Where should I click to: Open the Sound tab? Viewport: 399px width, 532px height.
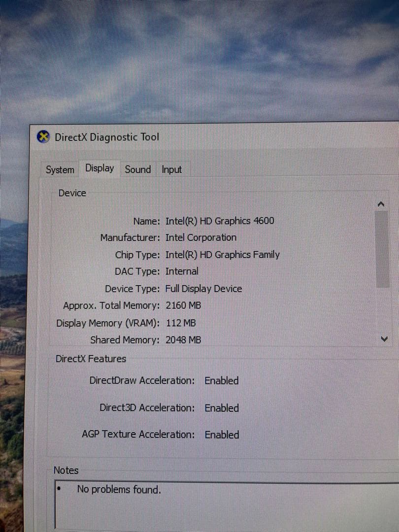(138, 169)
